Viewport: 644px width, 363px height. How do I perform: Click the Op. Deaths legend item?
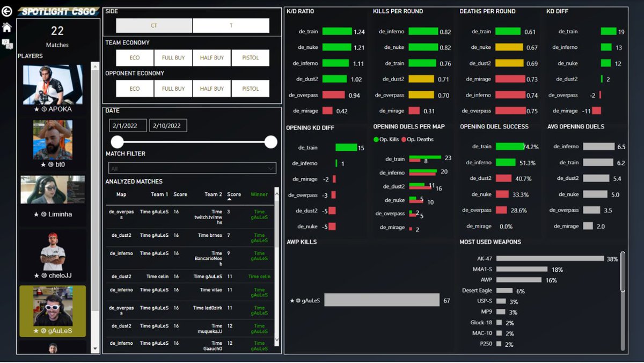point(417,140)
